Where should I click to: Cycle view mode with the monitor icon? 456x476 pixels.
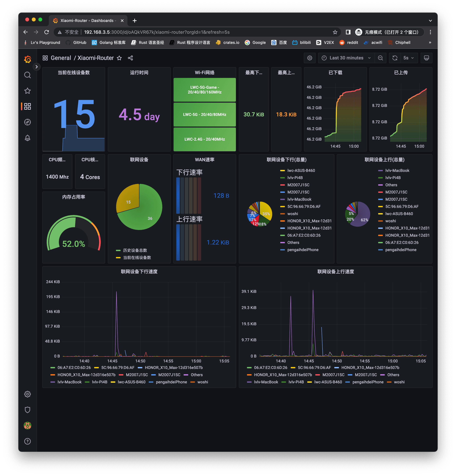point(426,58)
